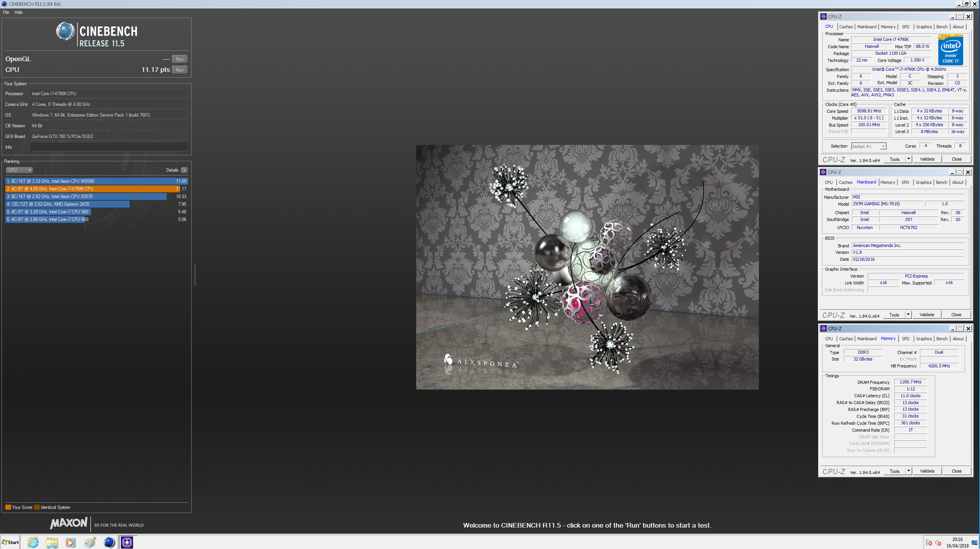The height and width of the screenshot is (549, 980).
Task: Click the muted volume tray icon
Action: 938,543
